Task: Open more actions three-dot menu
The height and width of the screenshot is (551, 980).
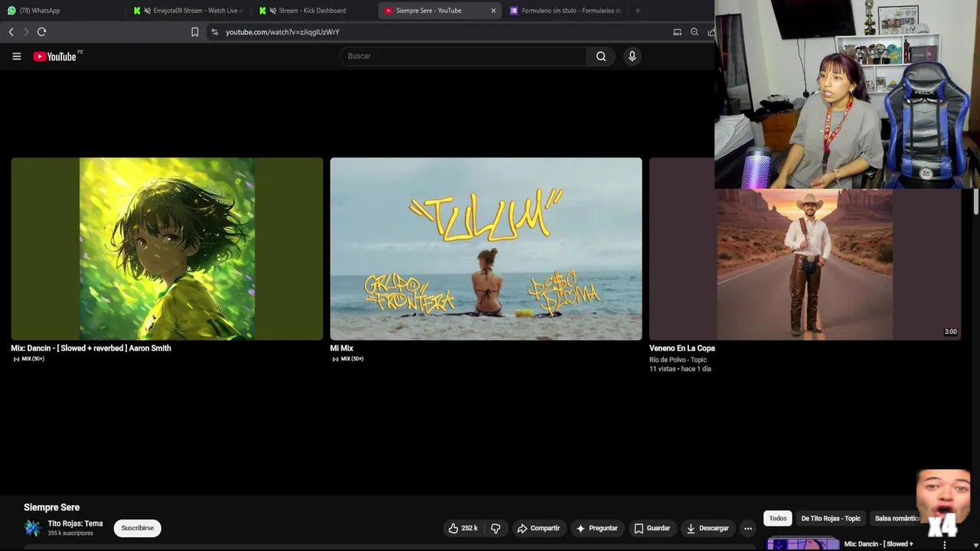Action: click(748, 528)
